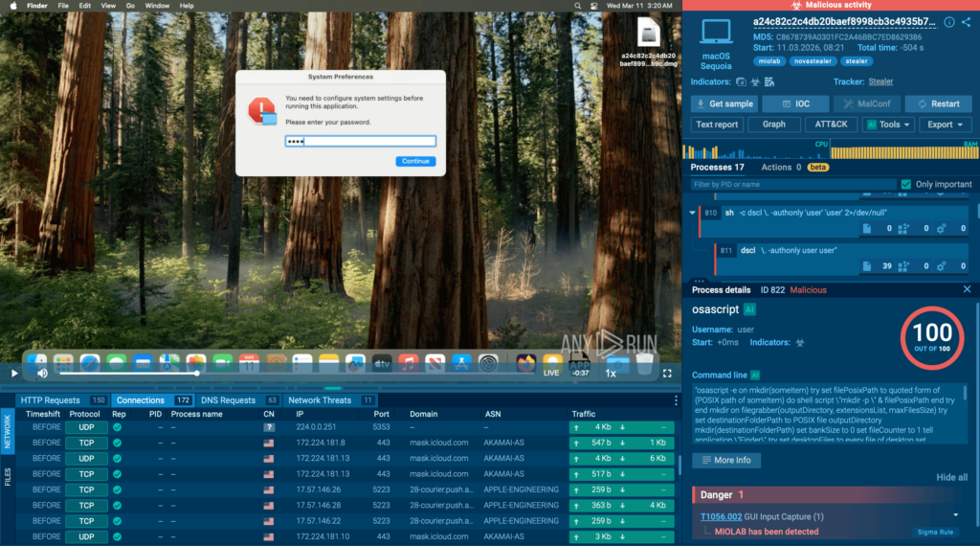Image resolution: width=980 pixels, height=546 pixels.
Task: Close the Process details panel
Action: tap(967, 289)
